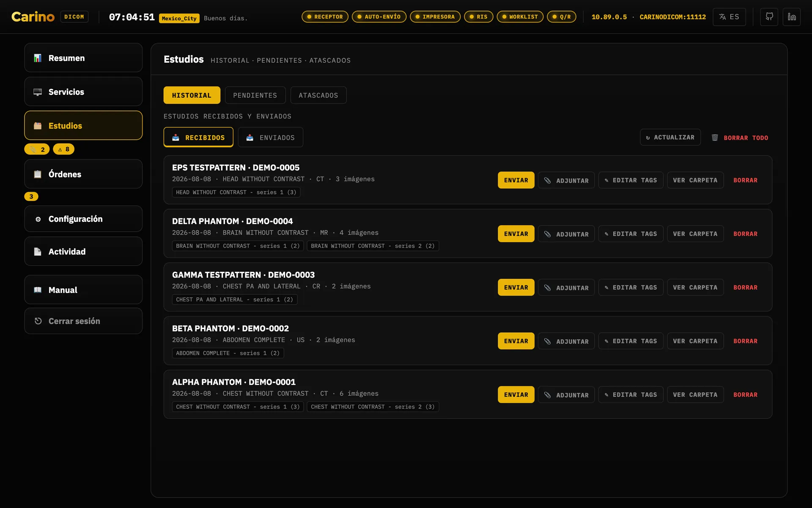This screenshot has height=508, width=812.
Task: Click VER CARPETA for ALPHA PHANTOM
Action: 695,395
